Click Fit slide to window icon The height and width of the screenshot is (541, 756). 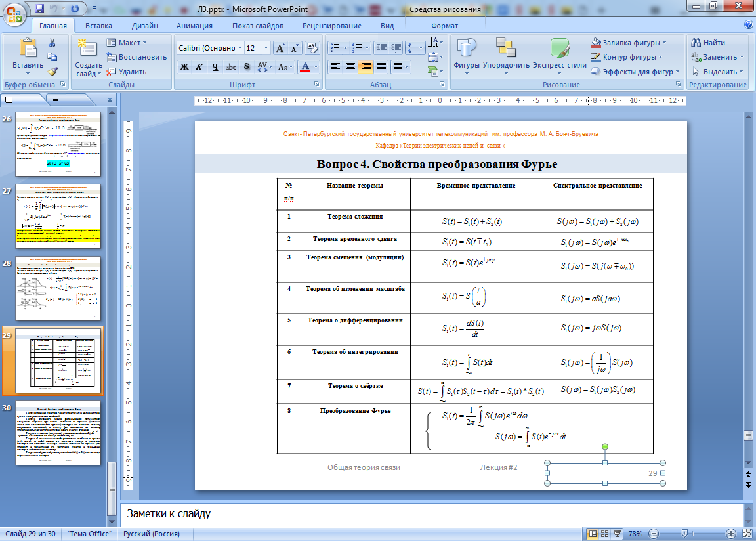pyautogui.click(x=746, y=534)
